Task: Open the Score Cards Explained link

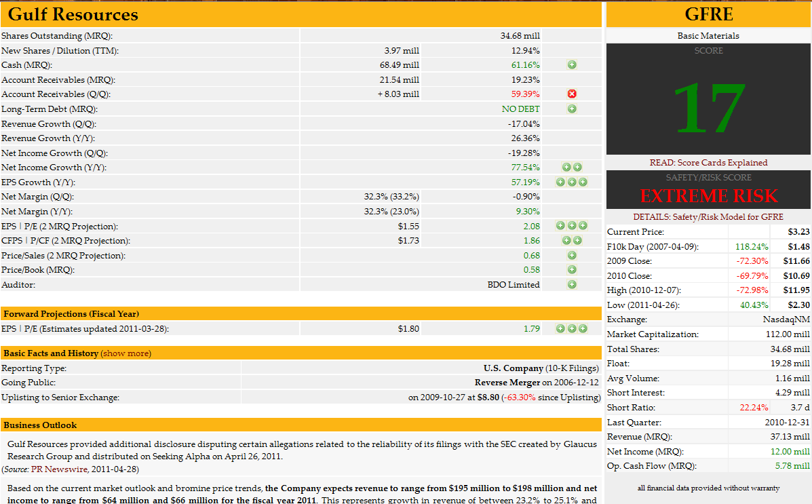Action: tap(708, 163)
